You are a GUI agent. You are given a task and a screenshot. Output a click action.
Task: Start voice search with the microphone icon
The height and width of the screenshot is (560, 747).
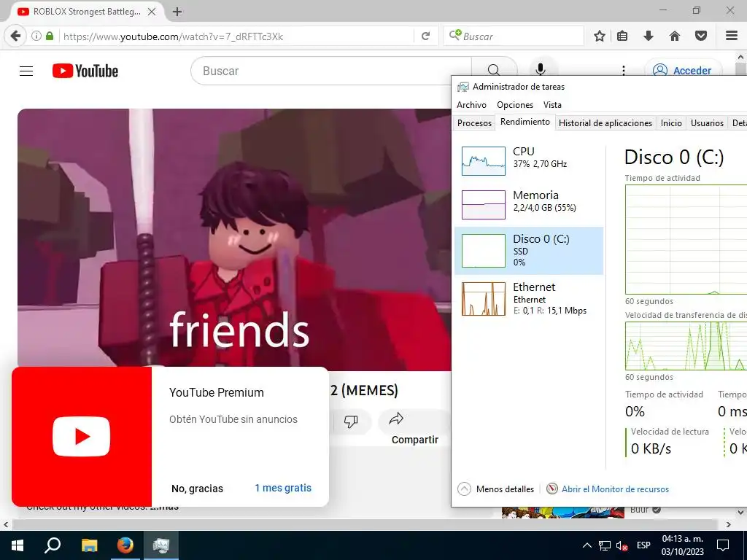[x=541, y=71]
